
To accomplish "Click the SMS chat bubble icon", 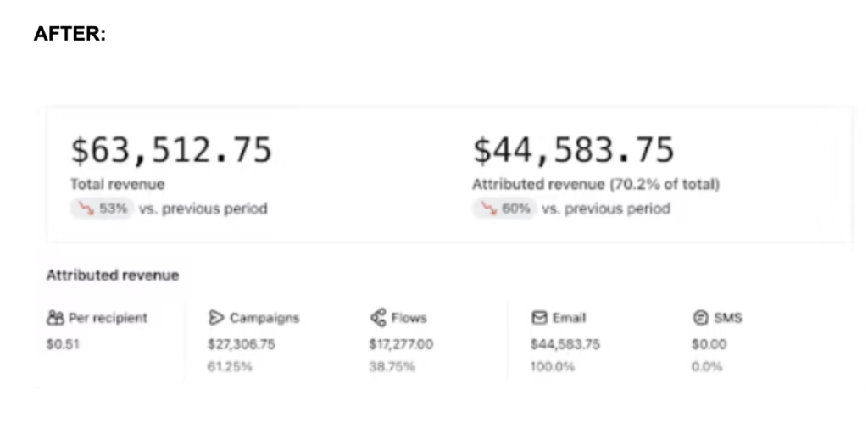I will [700, 318].
